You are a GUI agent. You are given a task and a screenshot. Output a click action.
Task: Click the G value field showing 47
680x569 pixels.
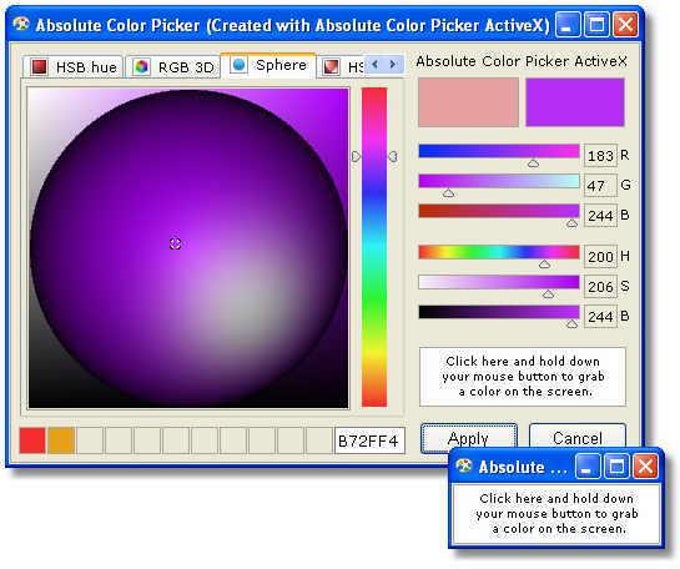coord(601,186)
